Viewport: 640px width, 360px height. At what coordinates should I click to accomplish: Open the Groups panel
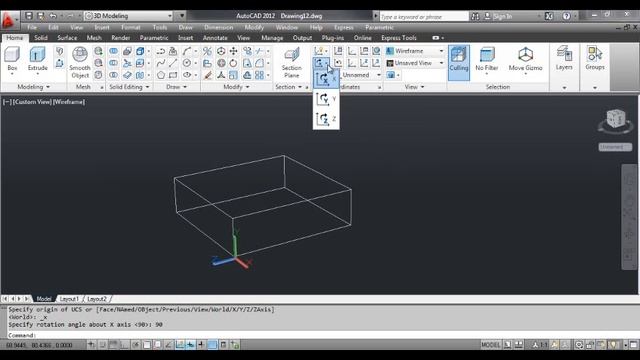click(595, 59)
